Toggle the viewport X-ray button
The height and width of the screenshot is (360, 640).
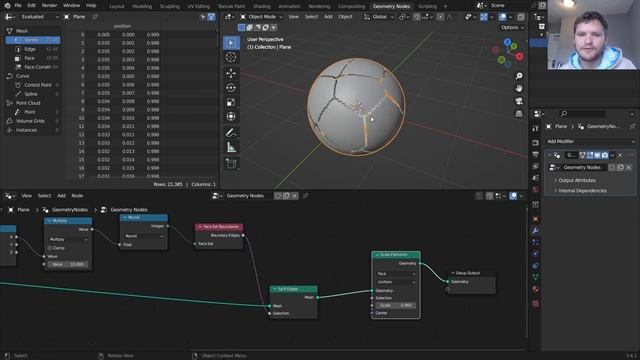521,17
